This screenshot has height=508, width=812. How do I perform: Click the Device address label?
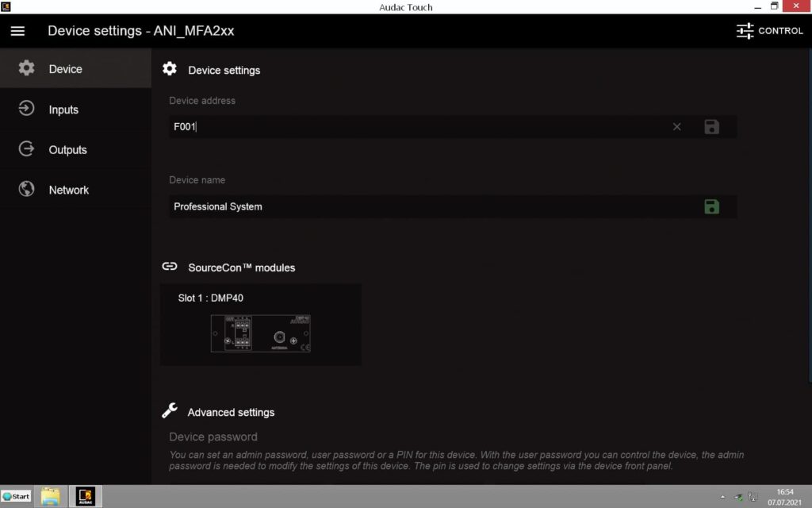202,101
